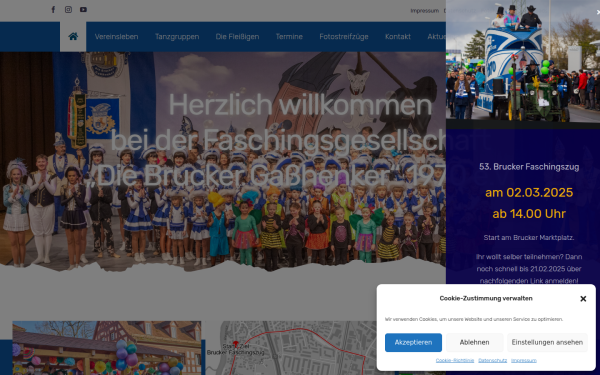This screenshot has height=375, width=600.
Task: Click 'Cookie-Zustimmung verwalten' dialog title
Action: click(486, 298)
